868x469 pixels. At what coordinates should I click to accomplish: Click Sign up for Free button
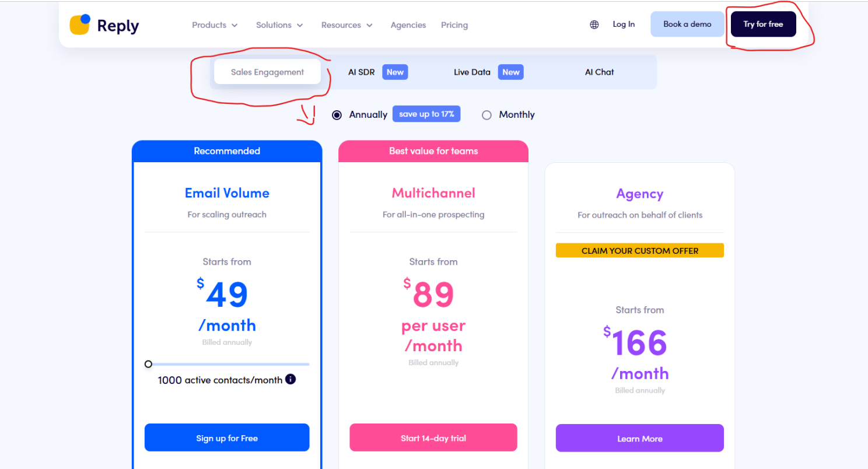(x=226, y=438)
